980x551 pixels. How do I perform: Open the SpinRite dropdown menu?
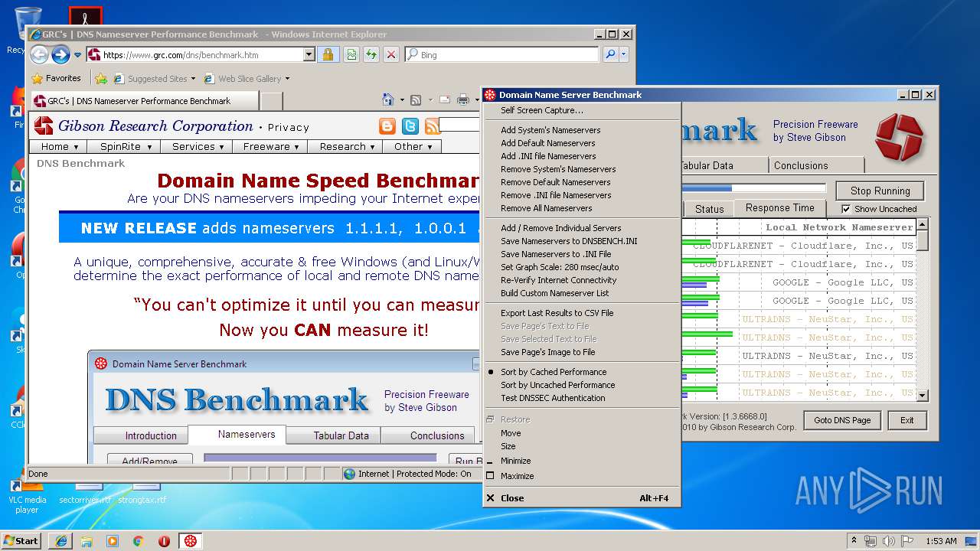[126, 146]
